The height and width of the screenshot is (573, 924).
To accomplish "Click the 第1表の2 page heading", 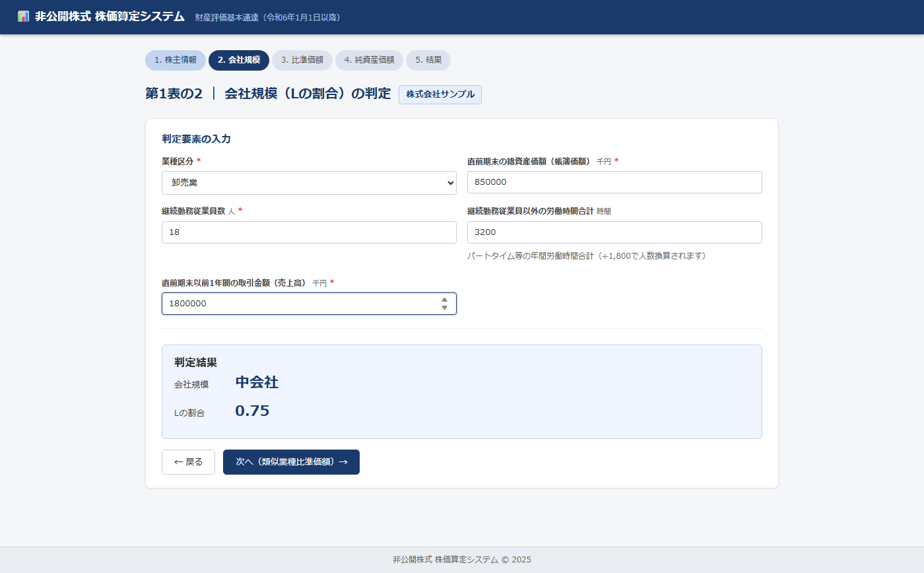I will click(267, 94).
